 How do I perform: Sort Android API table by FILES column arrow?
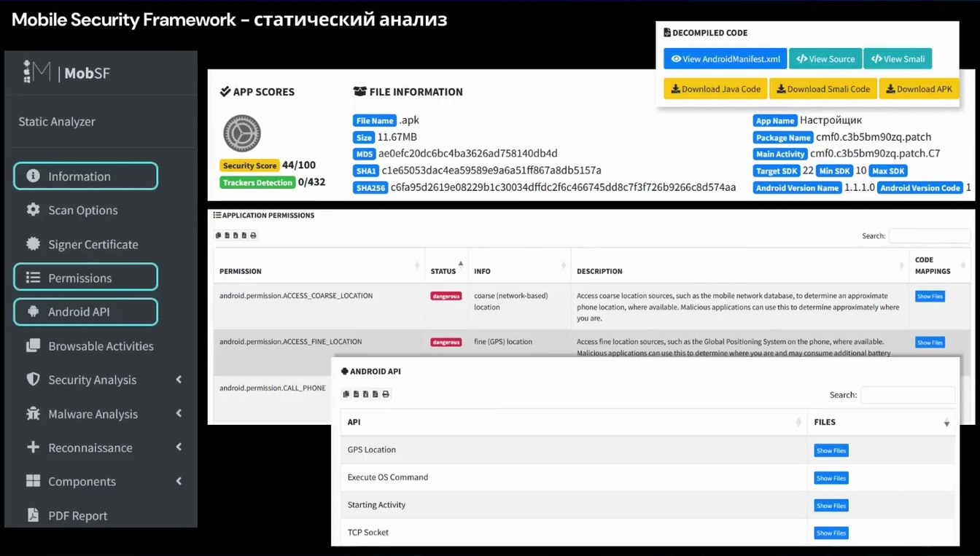click(946, 423)
